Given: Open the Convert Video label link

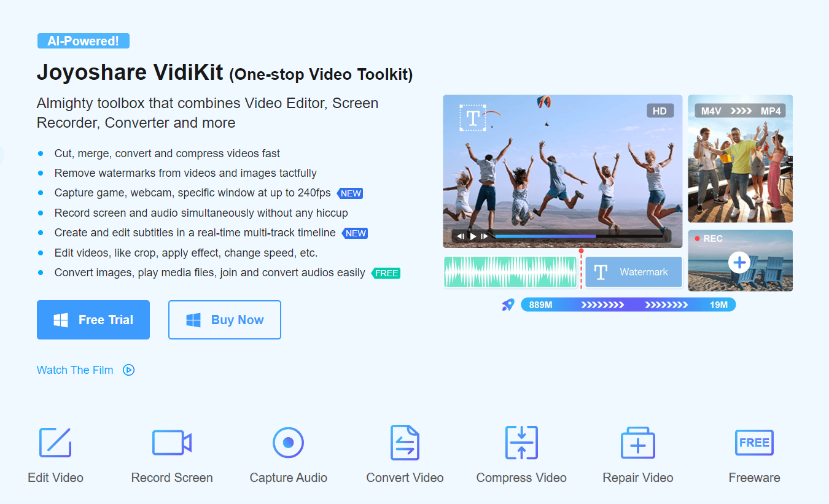Looking at the screenshot, I should click(405, 478).
